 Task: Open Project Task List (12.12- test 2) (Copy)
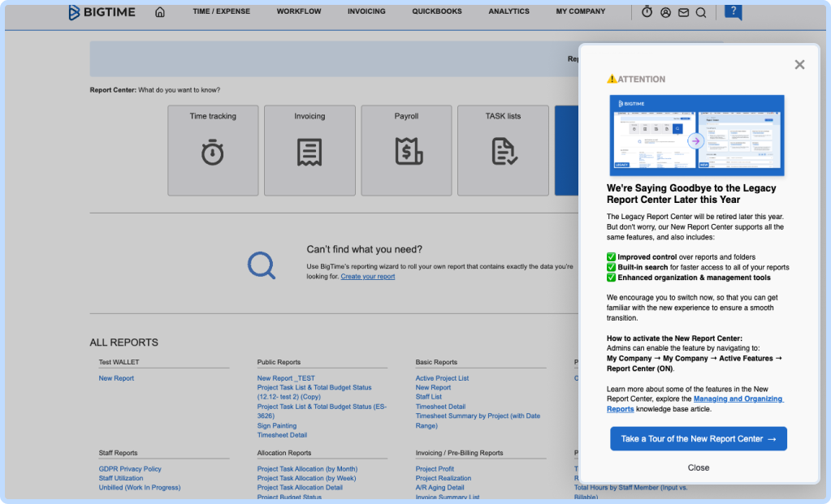click(x=314, y=392)
